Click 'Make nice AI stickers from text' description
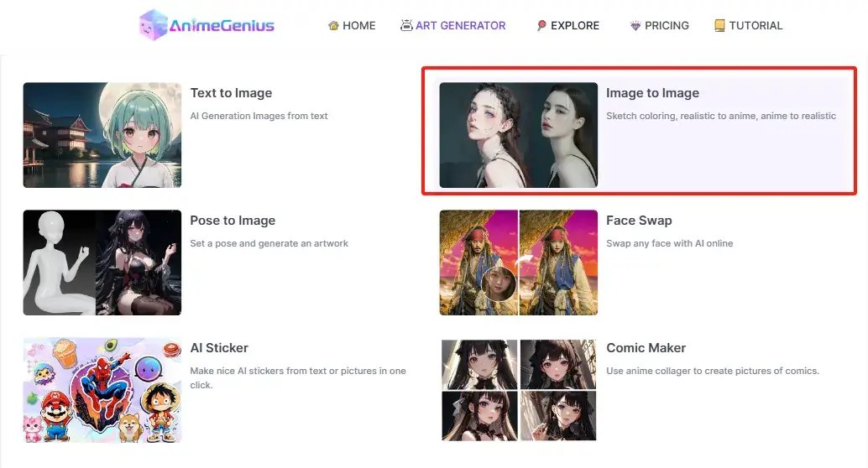 (298, 377)
